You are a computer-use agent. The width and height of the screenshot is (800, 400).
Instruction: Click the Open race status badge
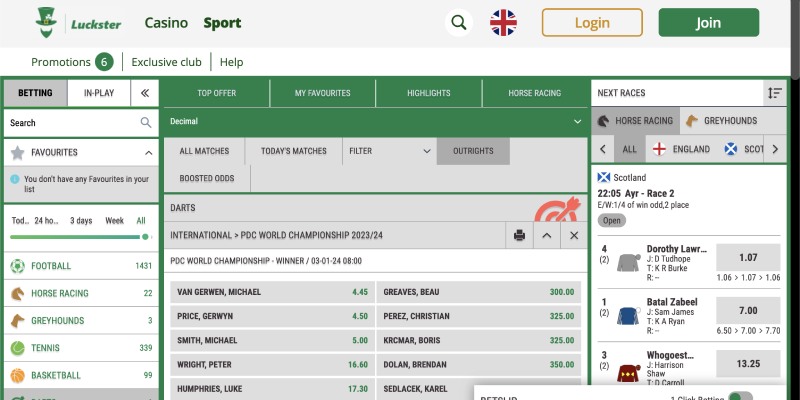click(611, 220)
